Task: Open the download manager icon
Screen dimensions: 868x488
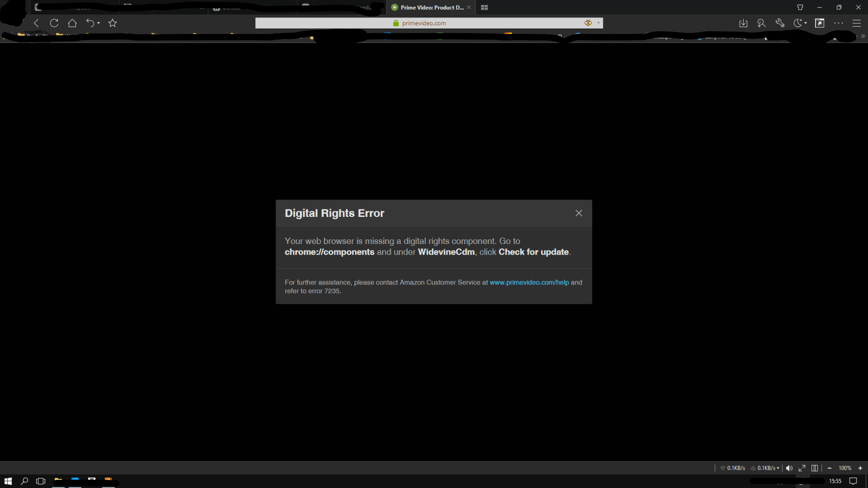Action: tap(743, 23)
